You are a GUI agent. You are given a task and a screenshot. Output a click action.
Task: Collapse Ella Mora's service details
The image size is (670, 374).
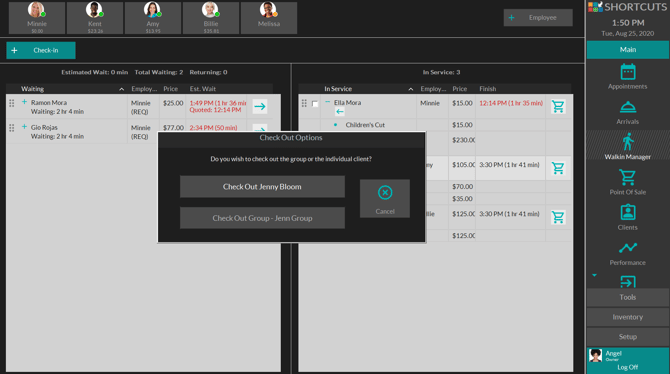point(327,102)
